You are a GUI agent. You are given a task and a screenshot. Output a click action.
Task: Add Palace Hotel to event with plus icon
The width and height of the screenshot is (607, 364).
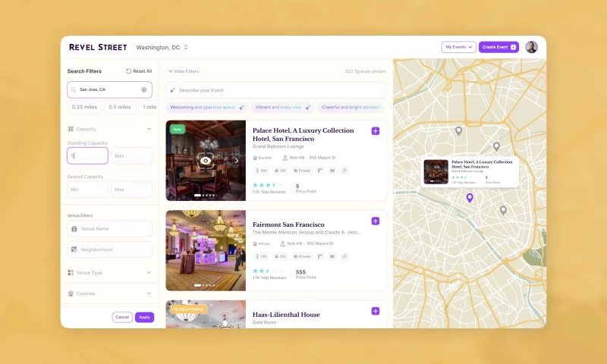(x=376, y=131)
